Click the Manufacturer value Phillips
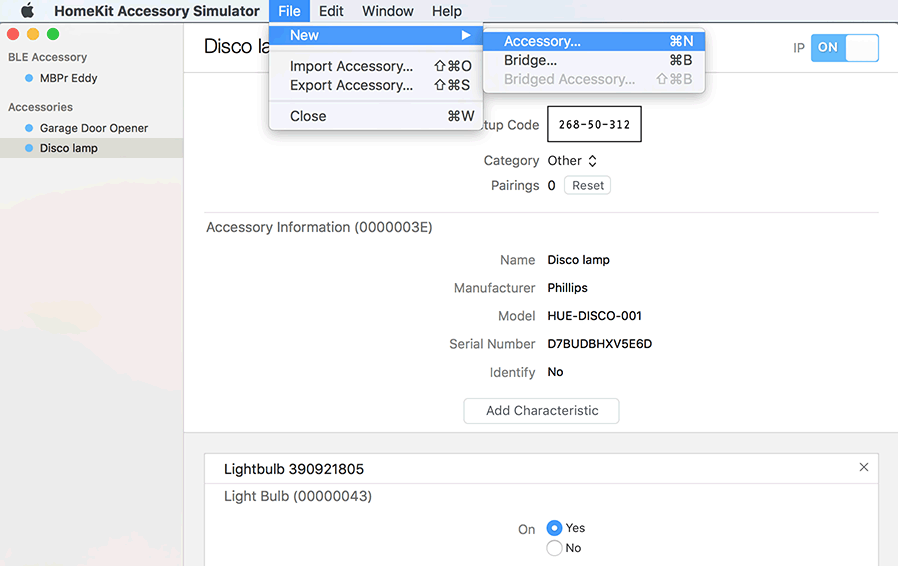 click(568, 288)
